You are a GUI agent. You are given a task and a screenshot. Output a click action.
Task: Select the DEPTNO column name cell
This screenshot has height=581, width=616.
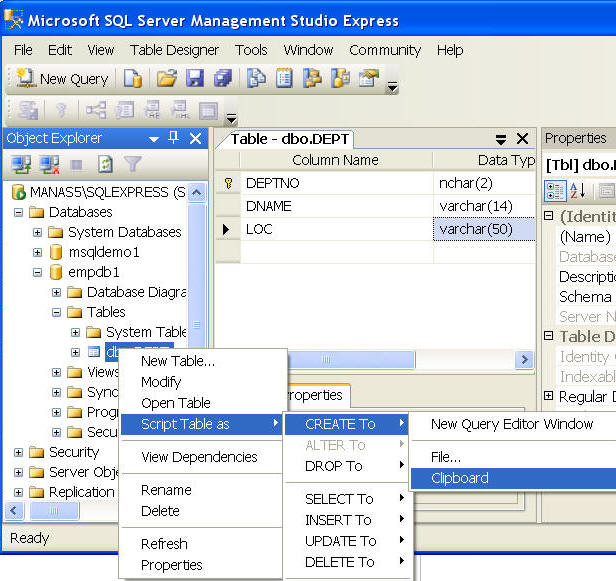coord(337,183)
